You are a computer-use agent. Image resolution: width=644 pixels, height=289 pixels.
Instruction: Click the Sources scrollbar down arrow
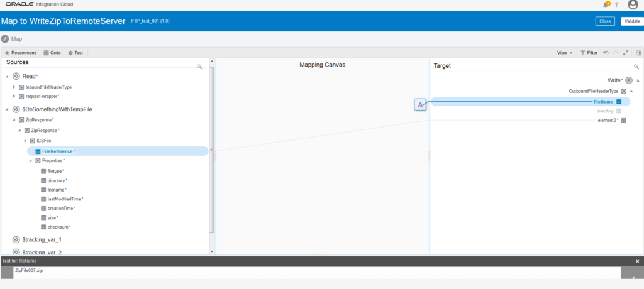tap(212, 251)
